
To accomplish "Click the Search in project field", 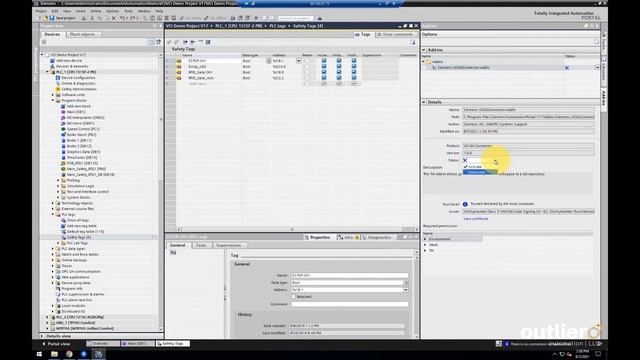I will coord(296,18).
